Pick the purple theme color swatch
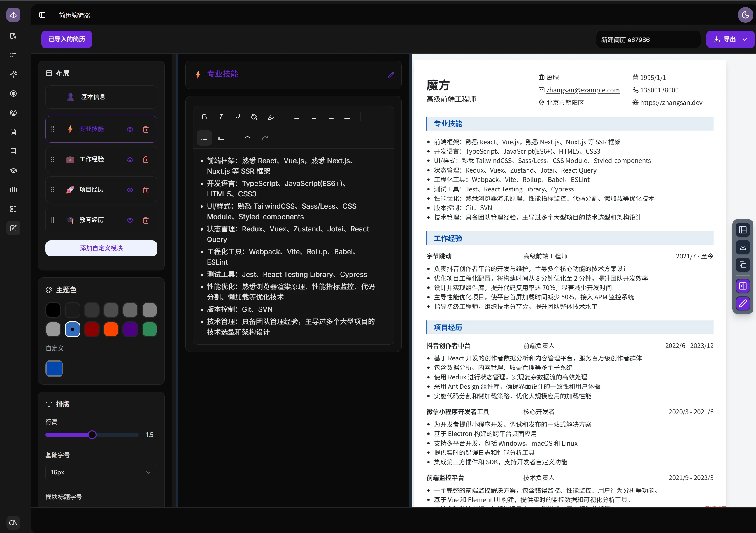 [x=130, y=329]
